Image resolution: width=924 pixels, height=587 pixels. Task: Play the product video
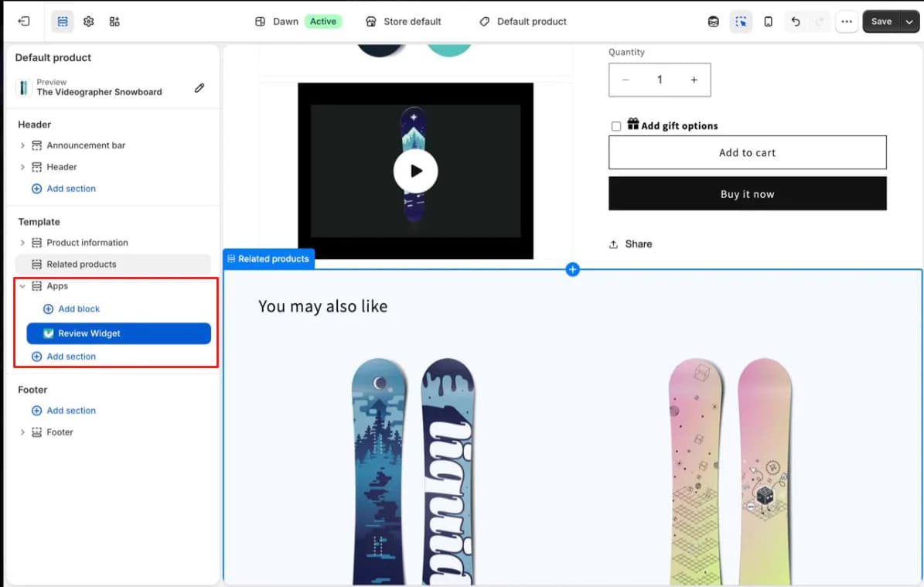[x=415, y=171]
